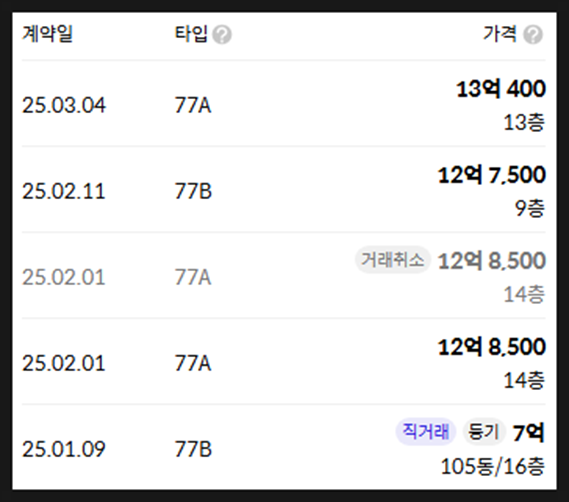The width and height of the screenshot is (569, 502).
Task: Select the 105동/16층 text
Action: pos(493,466)
